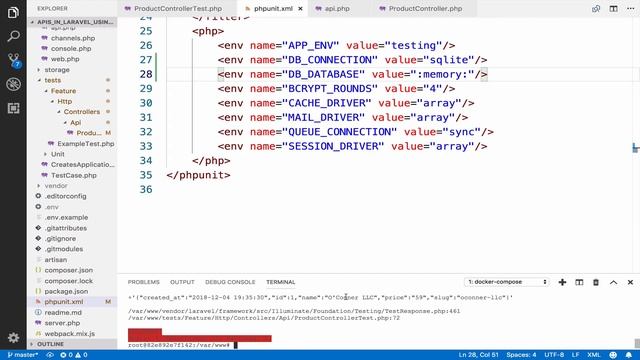Close the terminal panel
640x360 pixels.
click(630, 282)
